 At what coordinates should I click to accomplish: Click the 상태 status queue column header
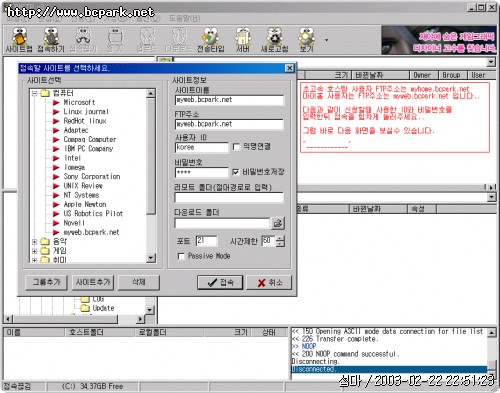(269, 332)
